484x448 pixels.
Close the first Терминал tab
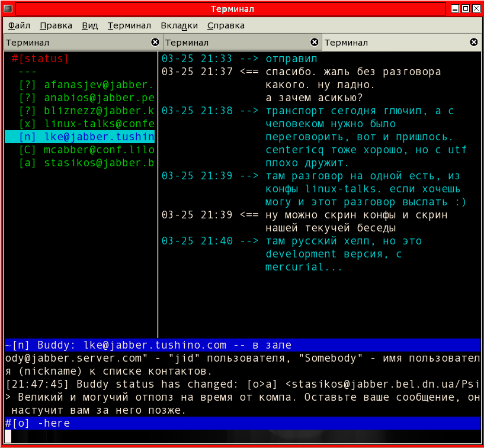pyautogui.click(x=155, y=42)
